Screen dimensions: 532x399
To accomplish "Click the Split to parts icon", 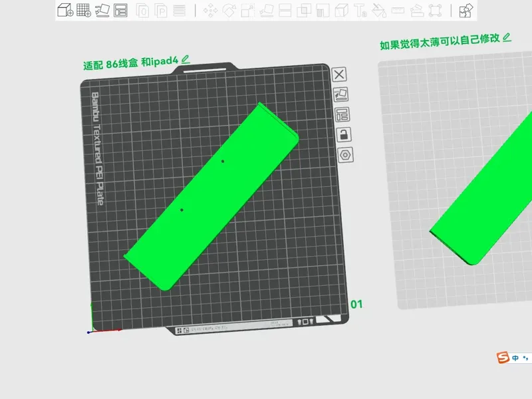I will tap(161, 11).
